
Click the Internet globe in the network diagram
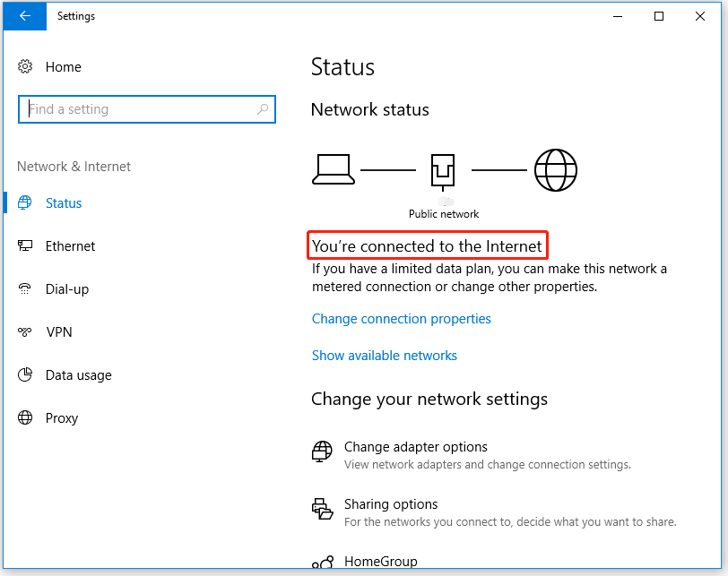pyautogui.click(x=555, y=168)
